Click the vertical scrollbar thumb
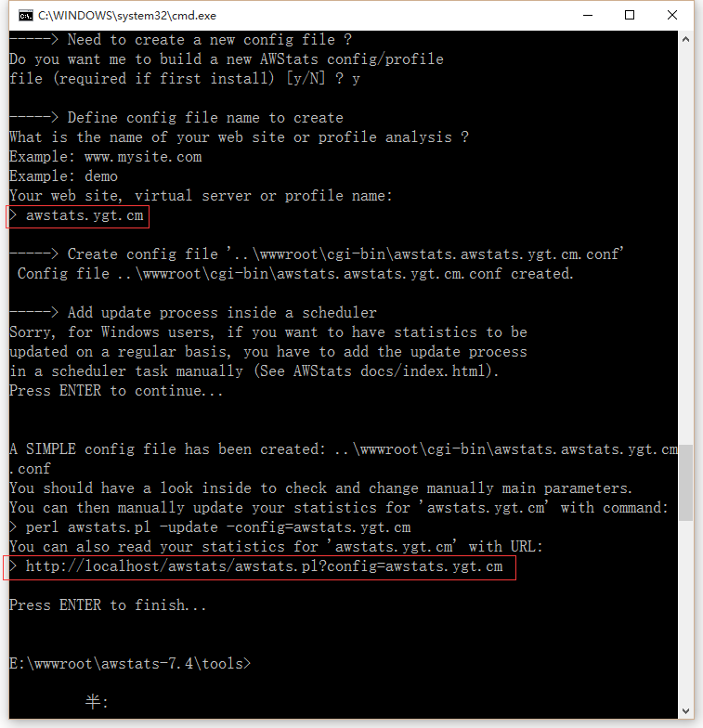This screenshot has height=728, width=703. [685, 483]
